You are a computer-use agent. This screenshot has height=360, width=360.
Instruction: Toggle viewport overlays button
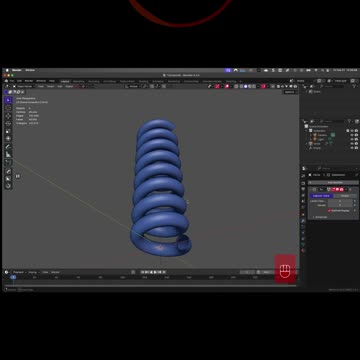[x=227, y=86]
